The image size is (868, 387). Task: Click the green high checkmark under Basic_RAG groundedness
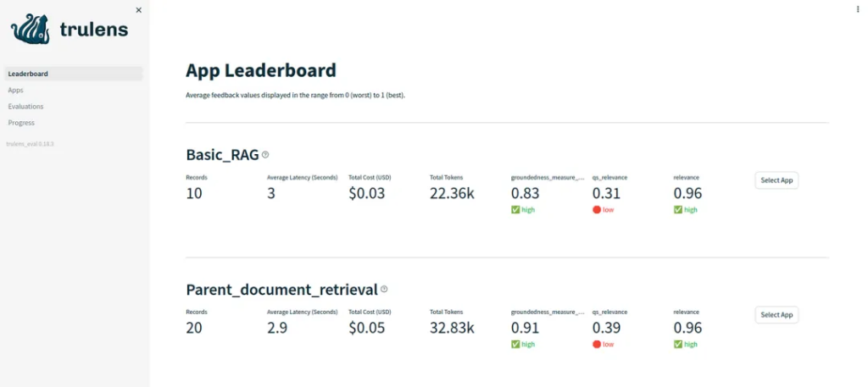pos(515,210)
